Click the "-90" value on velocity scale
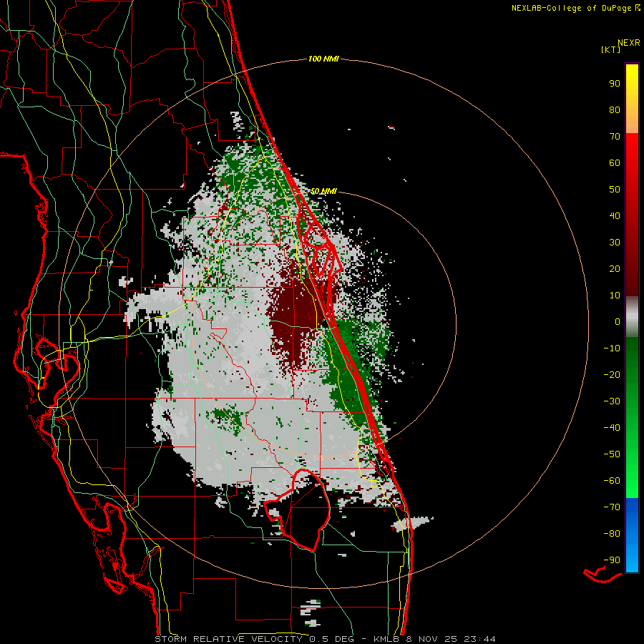This screenshot has width=644, height=644. (x=612, y=560)
